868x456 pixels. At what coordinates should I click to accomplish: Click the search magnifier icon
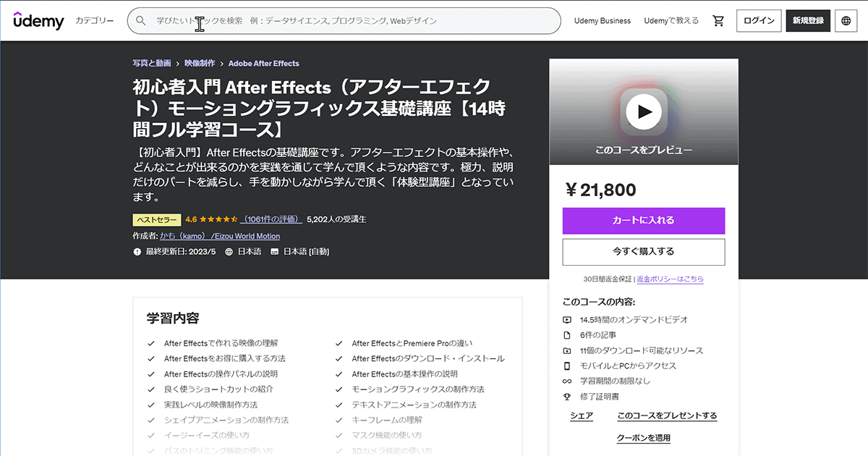click(141, 21)
